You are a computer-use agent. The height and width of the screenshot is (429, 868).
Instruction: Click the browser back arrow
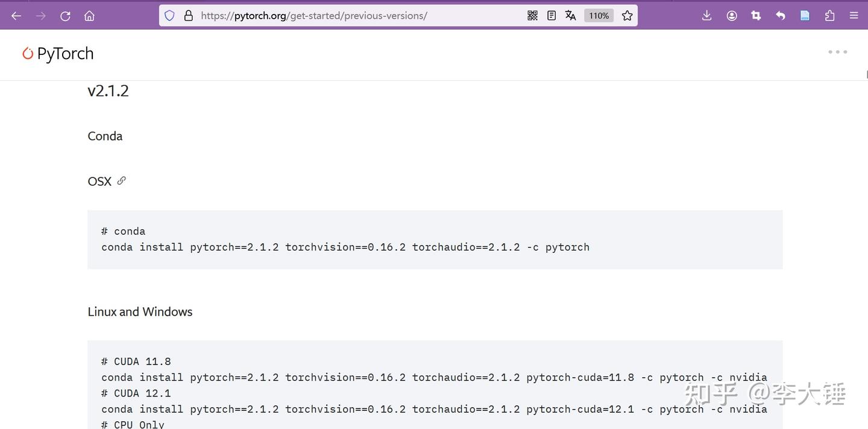(16, 16)
